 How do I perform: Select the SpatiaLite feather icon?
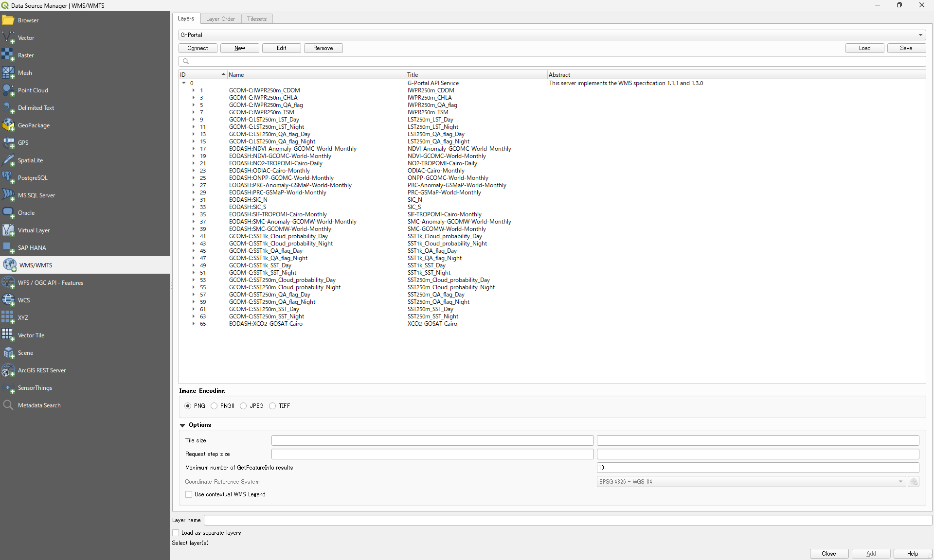click(8, 160)
